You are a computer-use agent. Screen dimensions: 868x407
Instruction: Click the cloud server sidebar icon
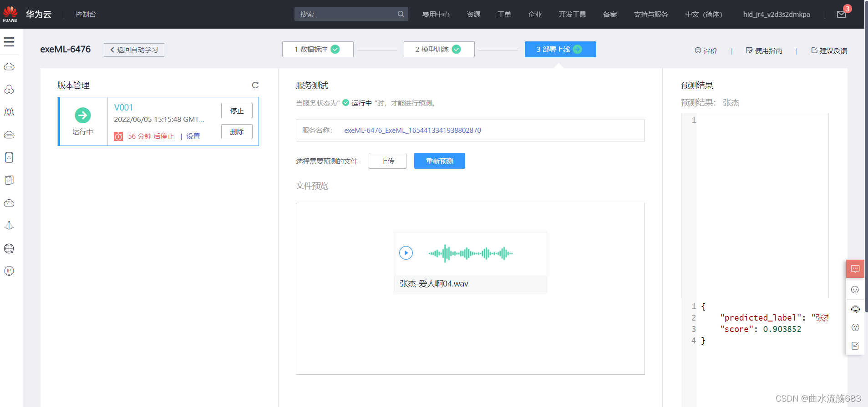tap(9, 135)
